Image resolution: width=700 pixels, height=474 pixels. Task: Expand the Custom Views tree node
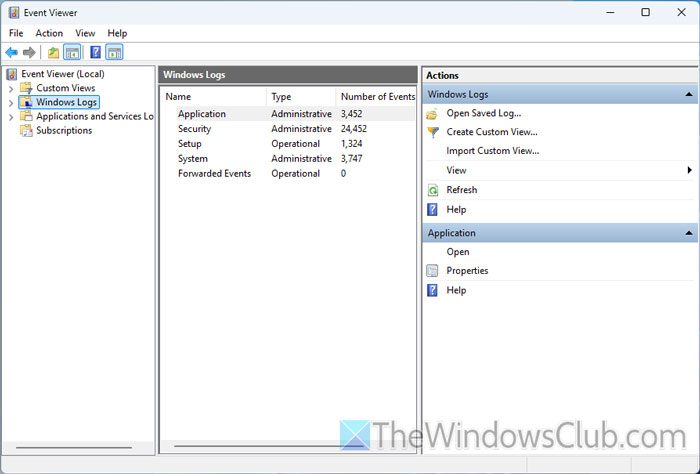(11, 88)
